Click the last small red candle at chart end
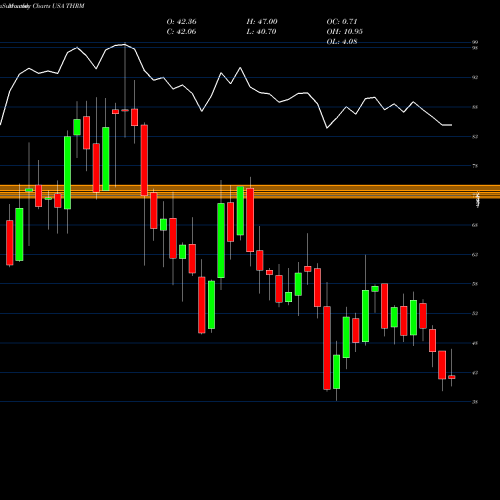The height and width of the screenshot is (500, 500). pos(452,377)
